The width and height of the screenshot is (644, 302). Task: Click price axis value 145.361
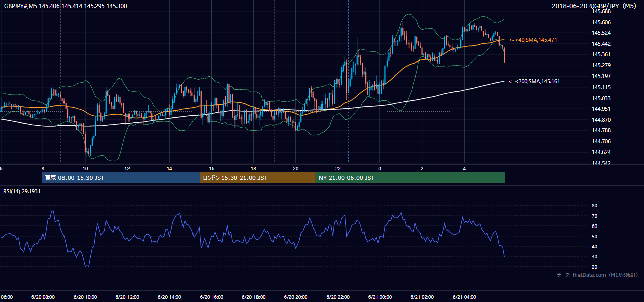(601, 55)
